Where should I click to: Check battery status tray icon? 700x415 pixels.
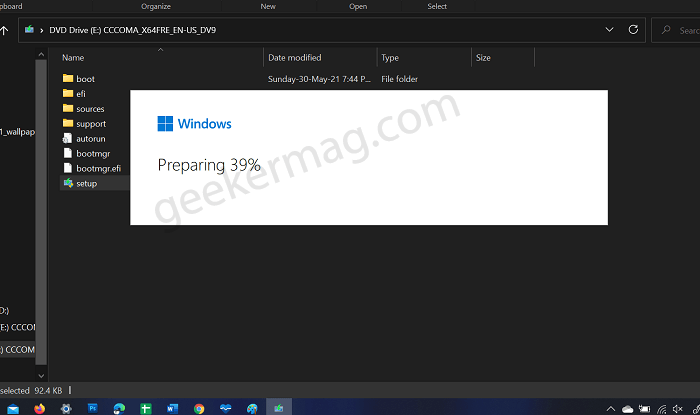click(x=644, y=409)
